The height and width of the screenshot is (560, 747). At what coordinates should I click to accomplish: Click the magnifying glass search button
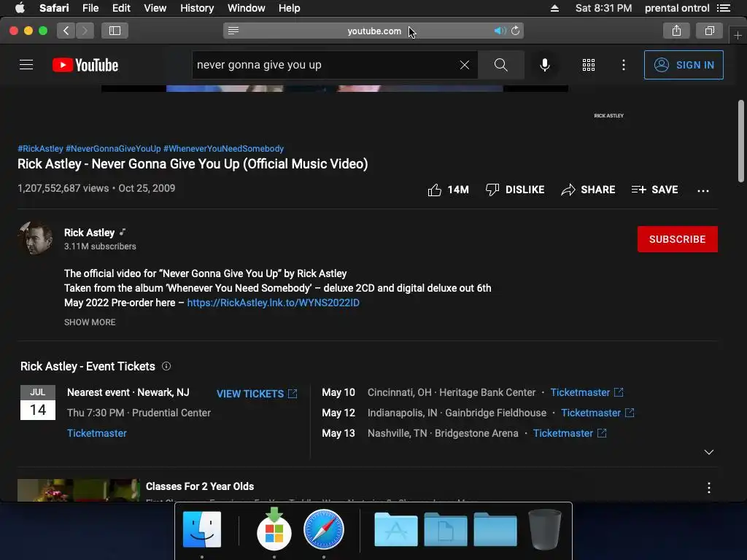coord(500,65)
